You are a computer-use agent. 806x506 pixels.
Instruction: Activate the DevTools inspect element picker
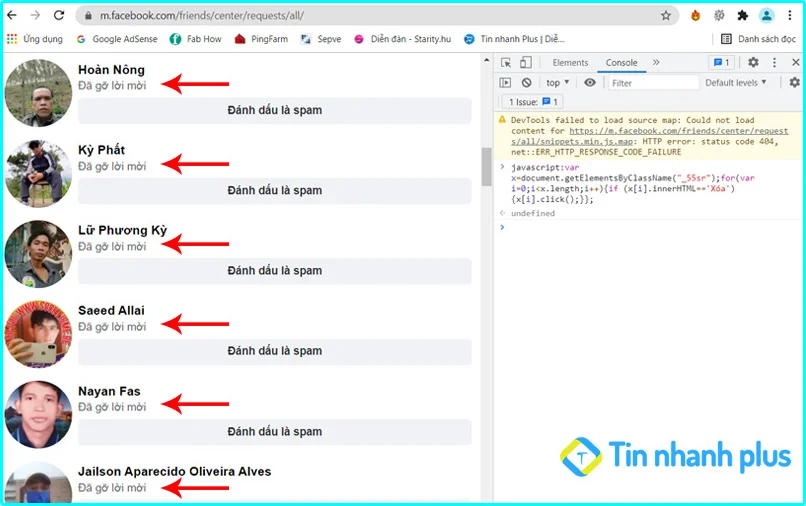506,63
